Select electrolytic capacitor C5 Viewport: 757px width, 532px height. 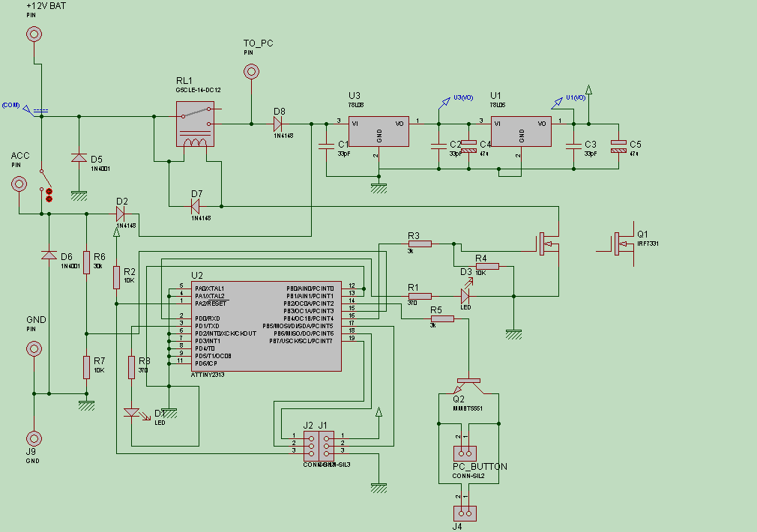tap(618, 146)
